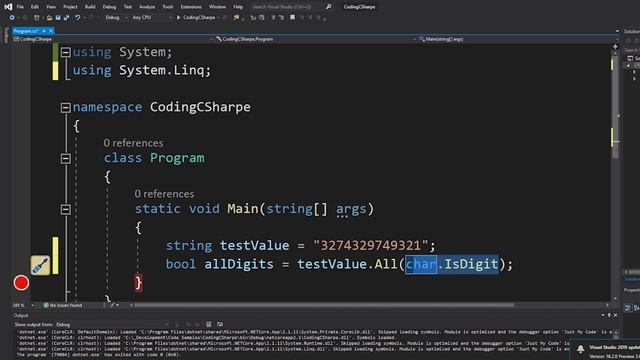Collapse the project node in Solution Explorer
Viewport: 640px width, 360px height.
coord(629,65)
